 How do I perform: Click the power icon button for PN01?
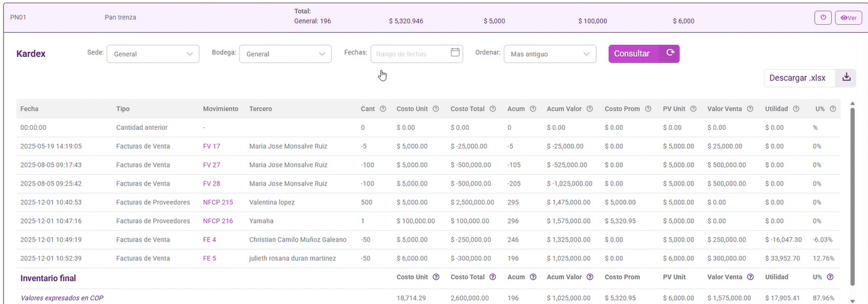823,18
